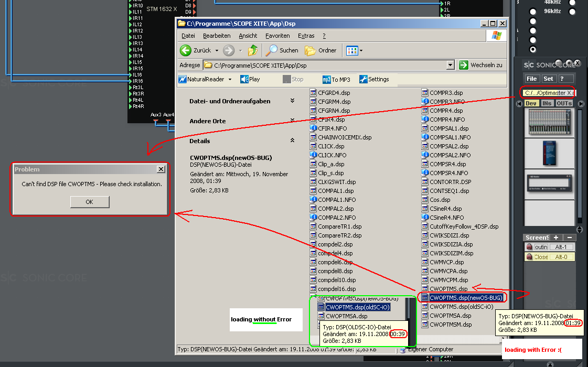Select CLICK.NFO file icon

[313, 155]
